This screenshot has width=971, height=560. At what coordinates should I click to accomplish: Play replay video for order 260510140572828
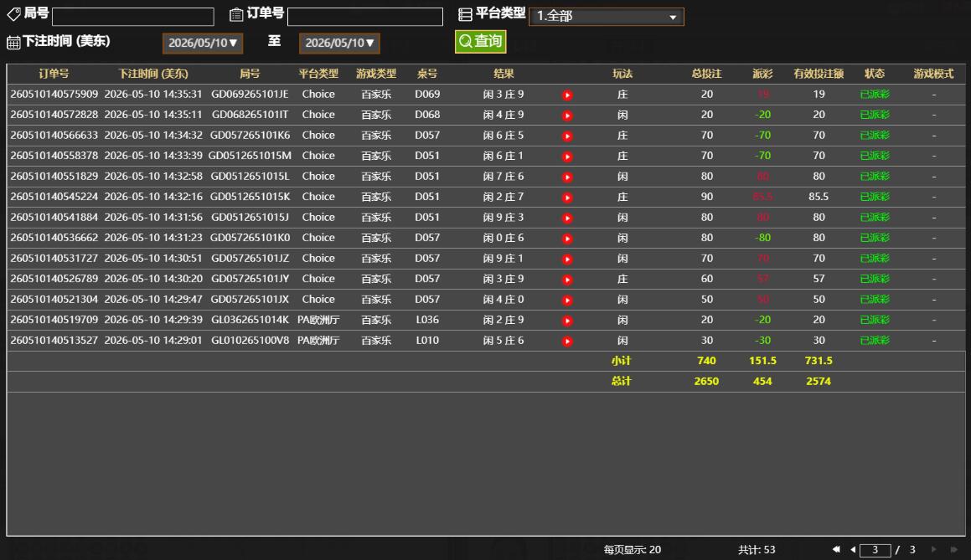tap(567, 115)
